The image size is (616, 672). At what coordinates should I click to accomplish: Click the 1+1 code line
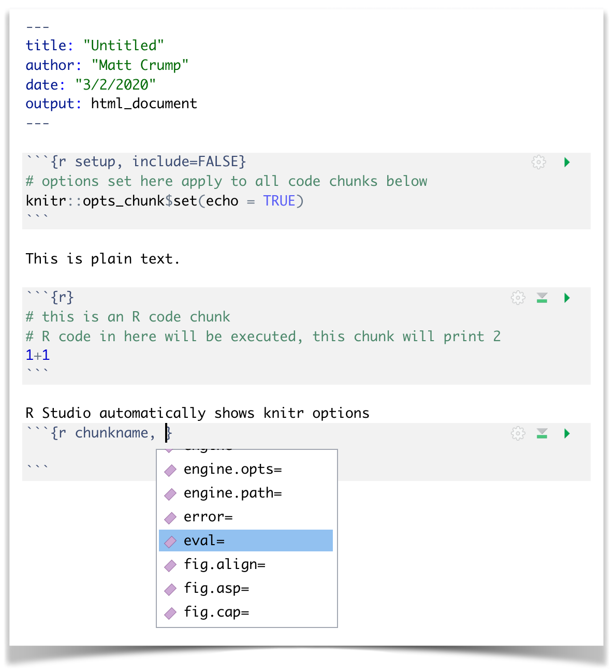(38, 355)
